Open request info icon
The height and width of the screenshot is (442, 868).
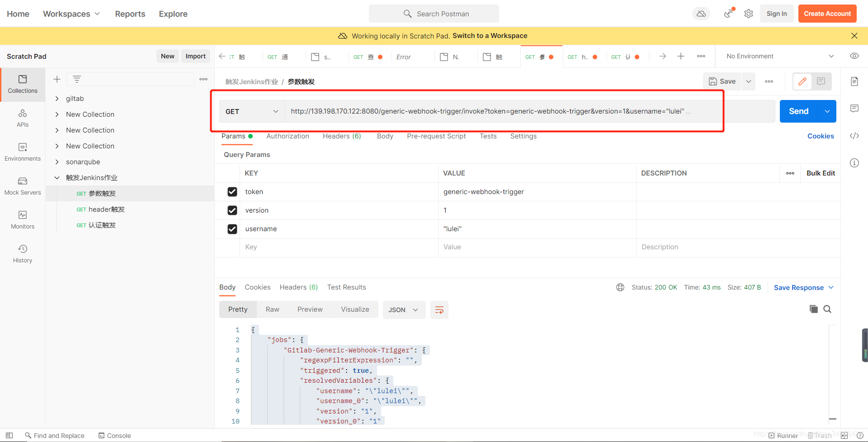[x=854, y=163]
